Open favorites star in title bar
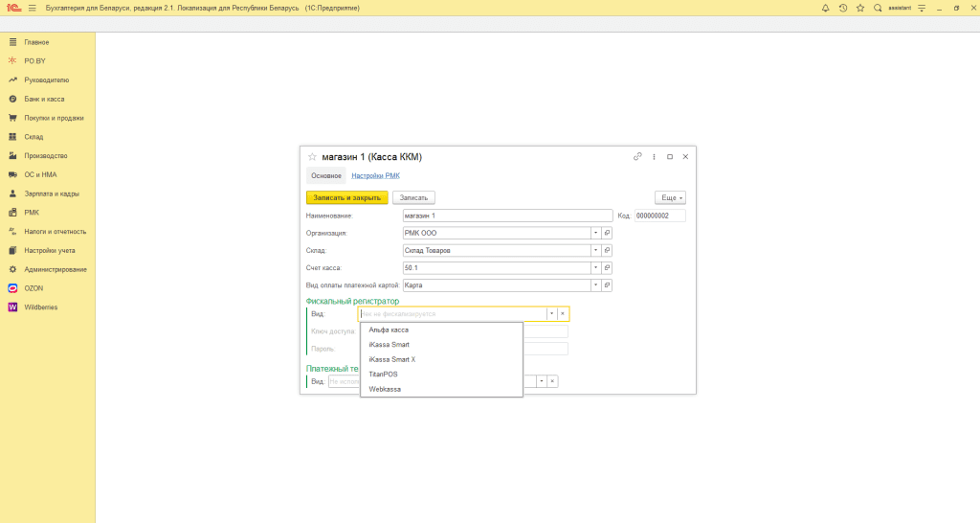This screenshot has height=523, width=980. pos(860,8)
